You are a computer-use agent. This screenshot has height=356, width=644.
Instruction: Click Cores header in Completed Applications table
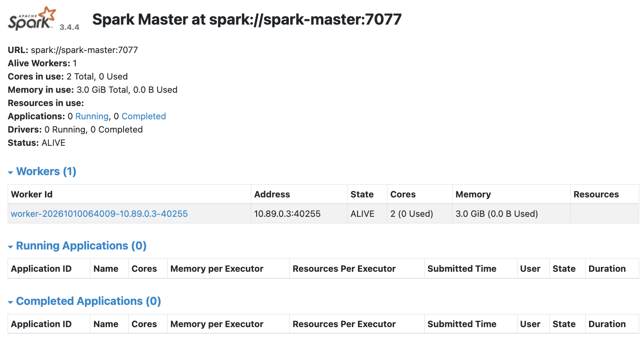148,324
